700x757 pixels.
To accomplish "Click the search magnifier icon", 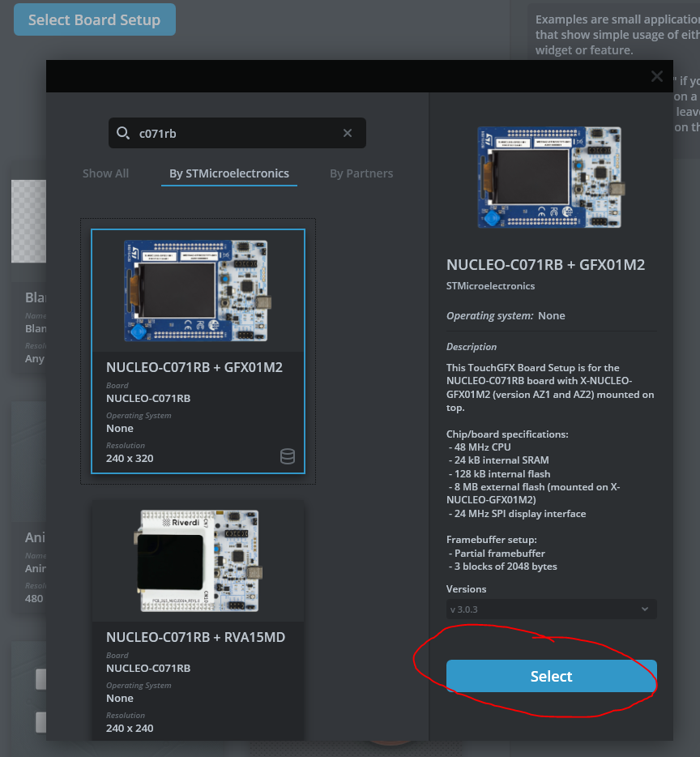I will (123, 133).
